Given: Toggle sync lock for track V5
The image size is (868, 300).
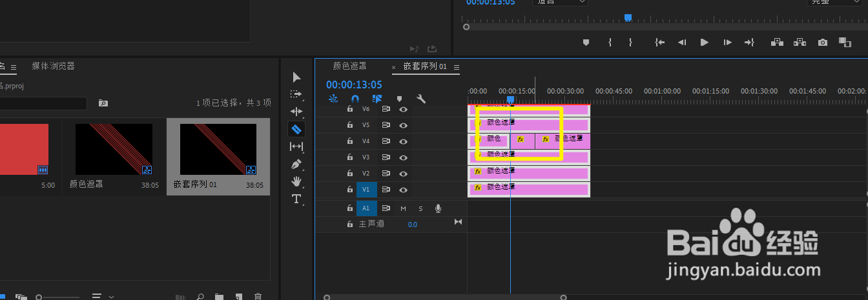Looking at the screenshot, I should (386, 125).
